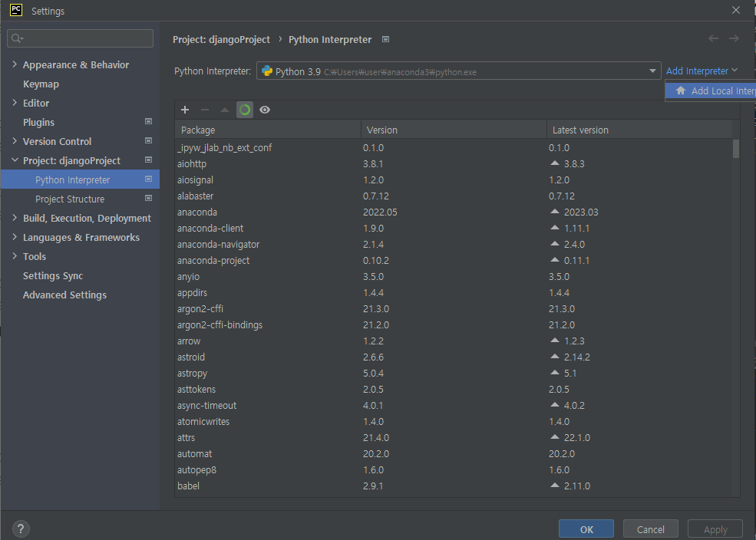Image resolution: width=756 pixels, height=540 pixels.
Task: Click the Python logo in interpreter dropdown
Action: tap(266, 71)
